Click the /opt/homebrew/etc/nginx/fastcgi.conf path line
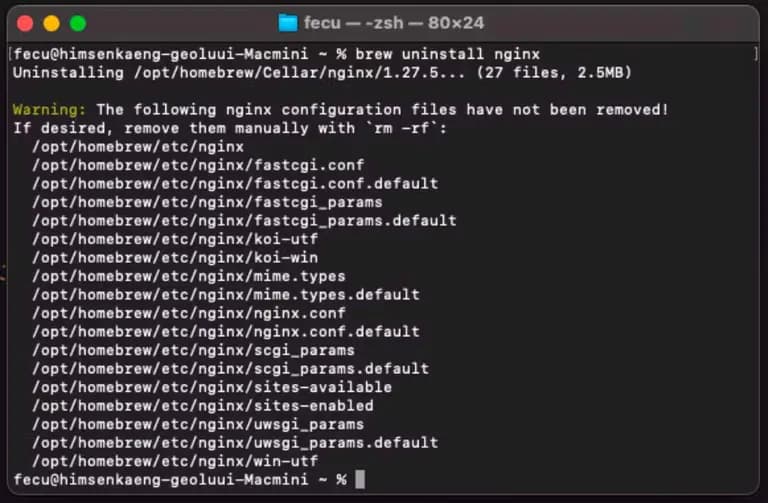The width and height of the screenshot is (768, 503). (198, 165)
